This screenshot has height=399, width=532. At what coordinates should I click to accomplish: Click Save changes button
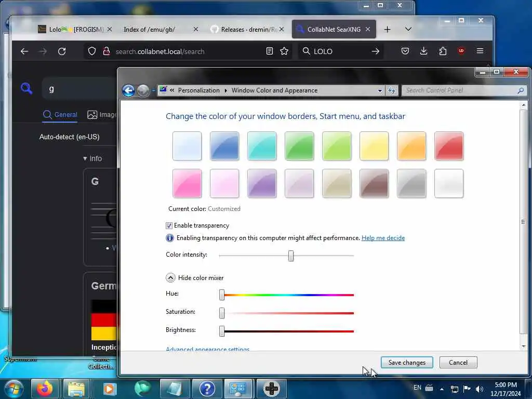pyautogui.click(x=407, y=362)
